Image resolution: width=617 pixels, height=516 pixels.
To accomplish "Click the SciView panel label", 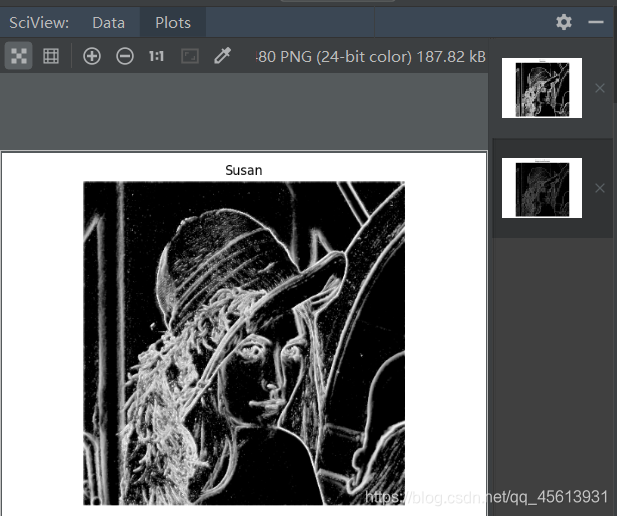I will coord(39,22).
